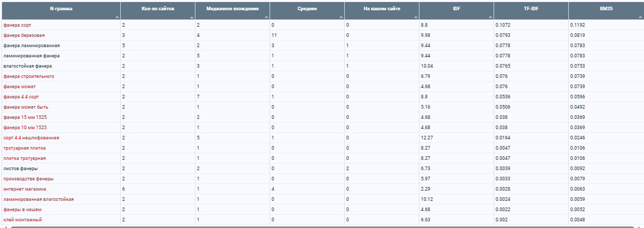The height and width of the screenshot is (228, 644).
Task: Click sort arrow icon in BM25 header
Action: pyautogui.click(x=640, y=17)
